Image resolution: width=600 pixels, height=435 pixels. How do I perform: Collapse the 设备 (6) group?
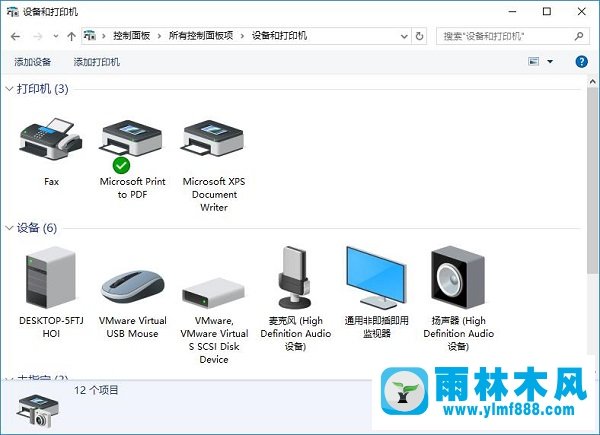(x=9, y=228)
